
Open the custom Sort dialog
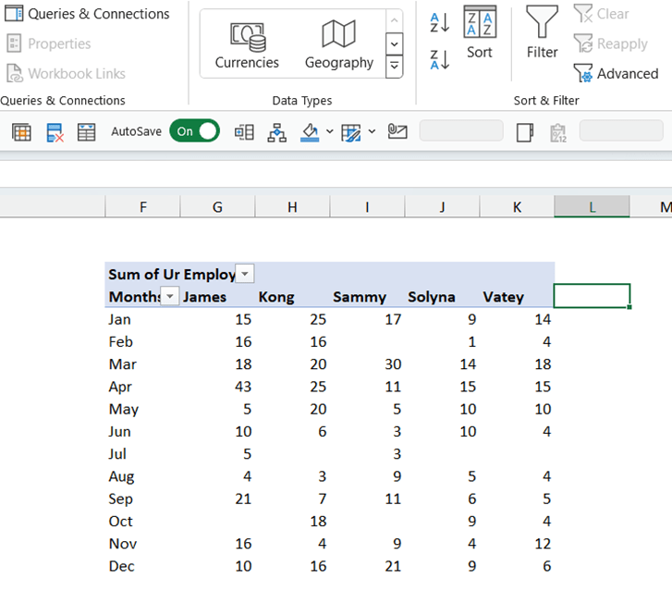(480, 33)
